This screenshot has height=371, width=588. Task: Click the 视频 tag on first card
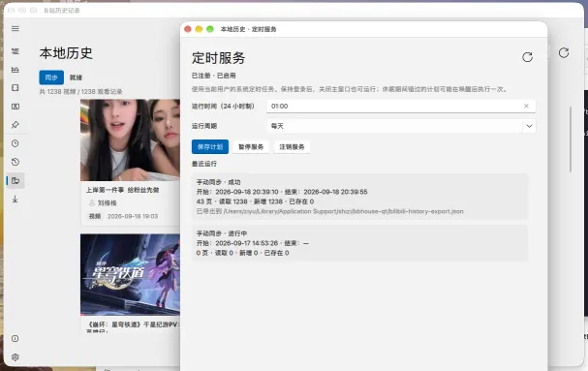[95, 216]
